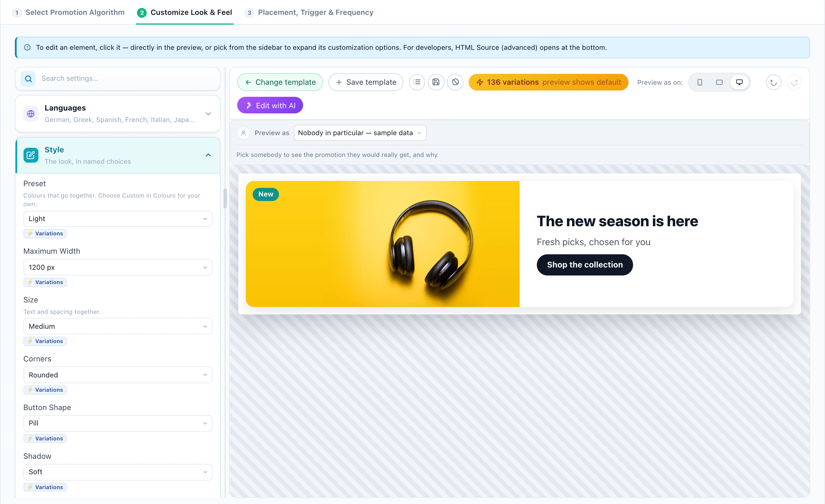This screenshot has height=504, width=825.
Task: Click the person icon beside Preview as
Action: pos(243,133)
